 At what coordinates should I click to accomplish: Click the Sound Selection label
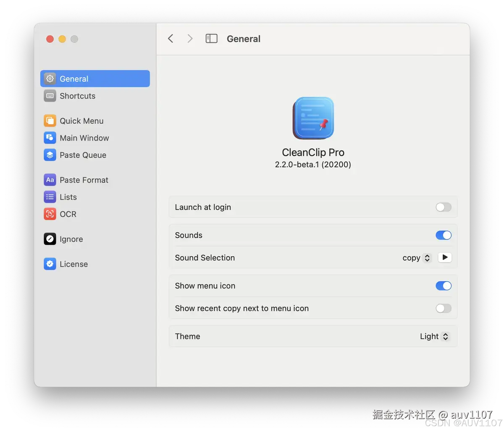pyautogui.click(x=205, y=258)
